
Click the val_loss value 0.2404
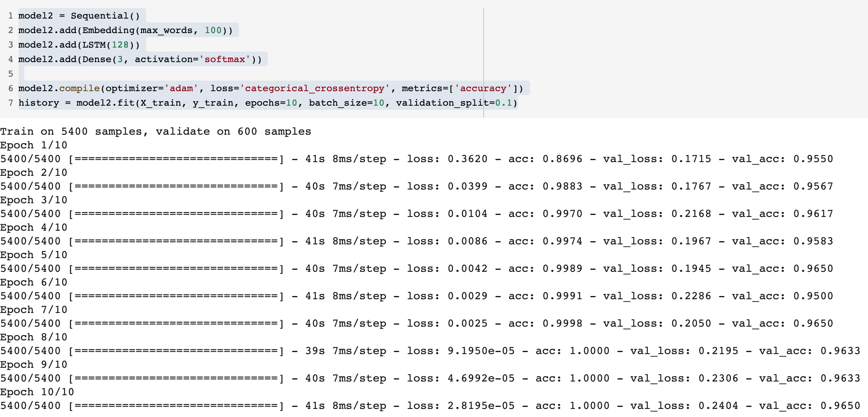[x=718, y=406]
